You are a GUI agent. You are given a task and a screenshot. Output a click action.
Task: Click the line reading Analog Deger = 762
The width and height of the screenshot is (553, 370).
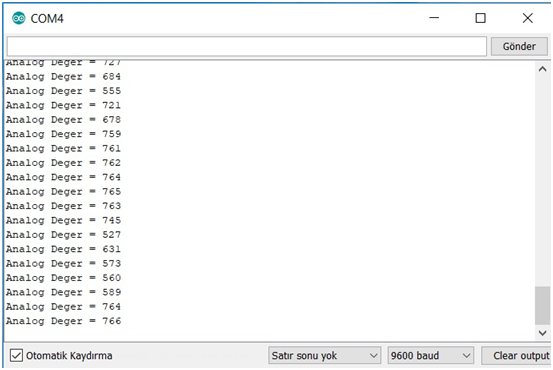63,163
